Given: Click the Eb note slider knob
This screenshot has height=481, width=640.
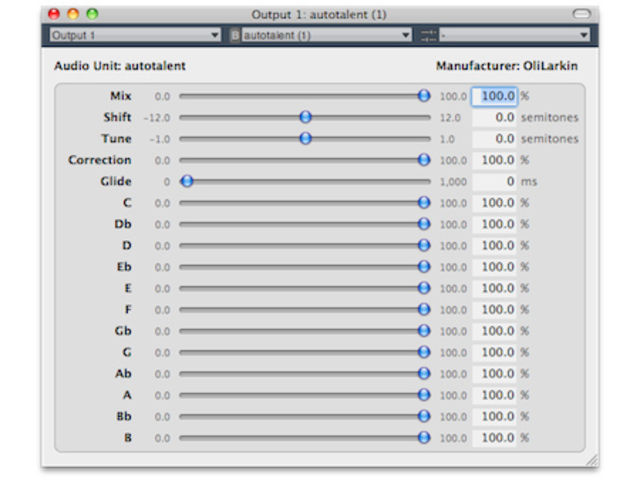Looking at the screenshot, I should pos(424,267).
